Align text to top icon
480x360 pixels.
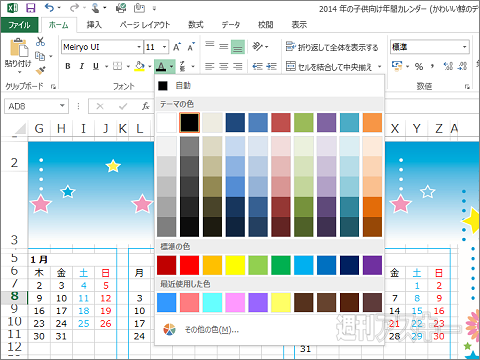point(210,45)
